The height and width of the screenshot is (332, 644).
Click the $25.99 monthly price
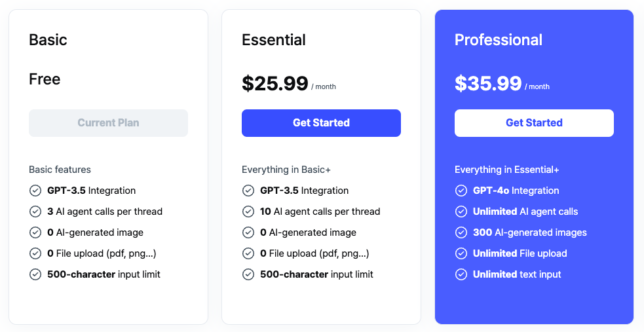point(275,84)
